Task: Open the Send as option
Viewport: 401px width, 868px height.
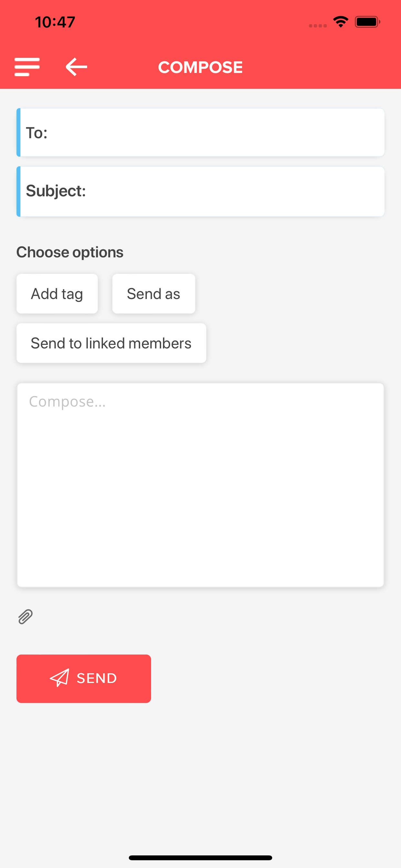Action: tap(154, 294)
